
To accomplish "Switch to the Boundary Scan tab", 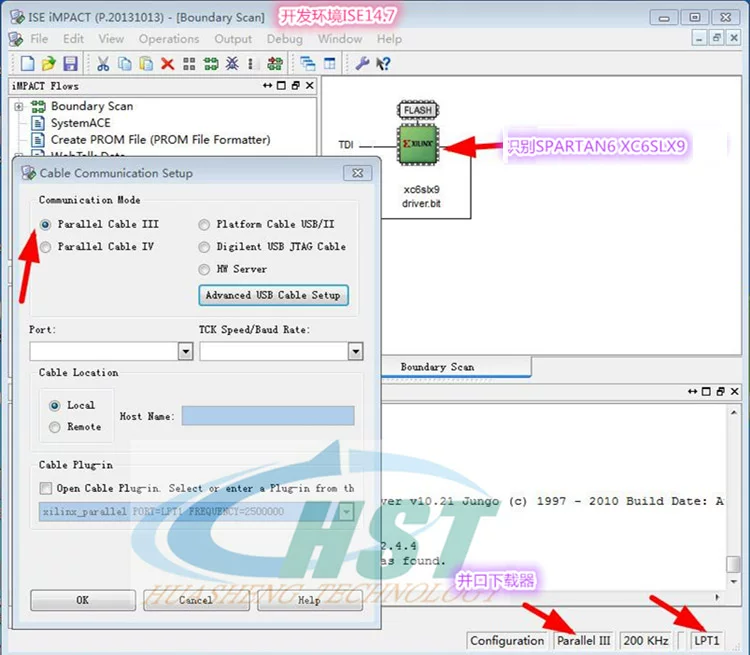I will (437, 367).
